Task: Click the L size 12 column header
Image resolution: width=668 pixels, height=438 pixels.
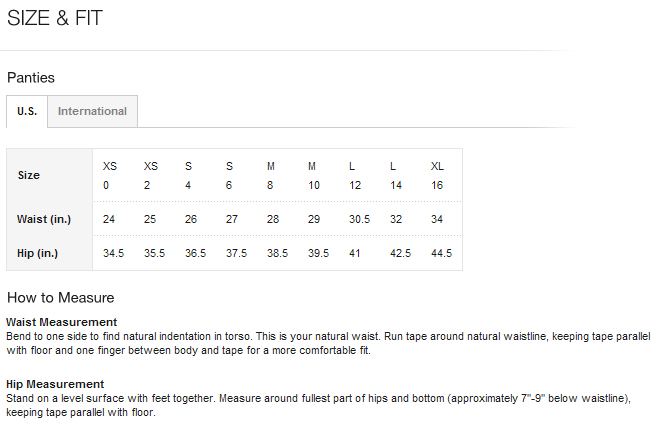Action: 354,175
